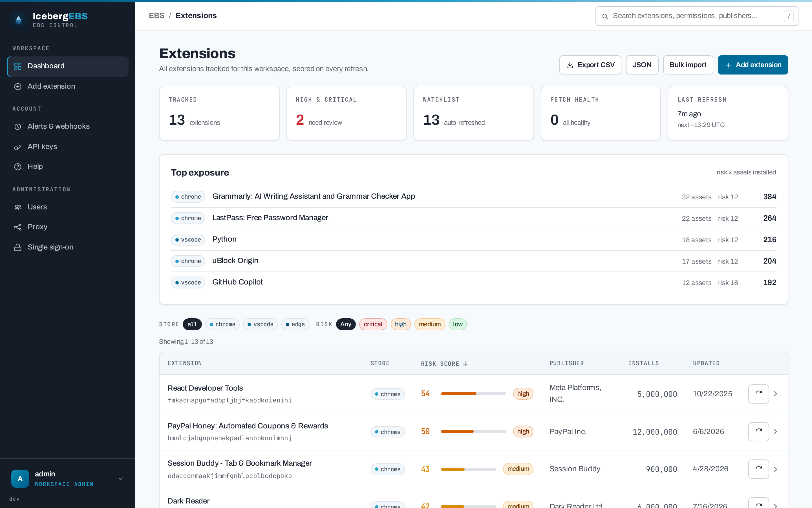Click the Fetch Health card
812x508 pixels.
point(601,113)
